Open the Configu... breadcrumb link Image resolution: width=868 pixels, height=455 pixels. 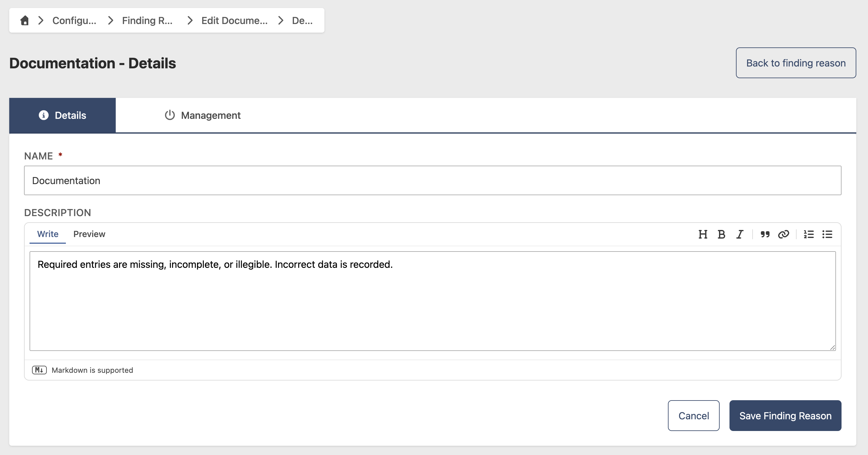tap(74, 20)
